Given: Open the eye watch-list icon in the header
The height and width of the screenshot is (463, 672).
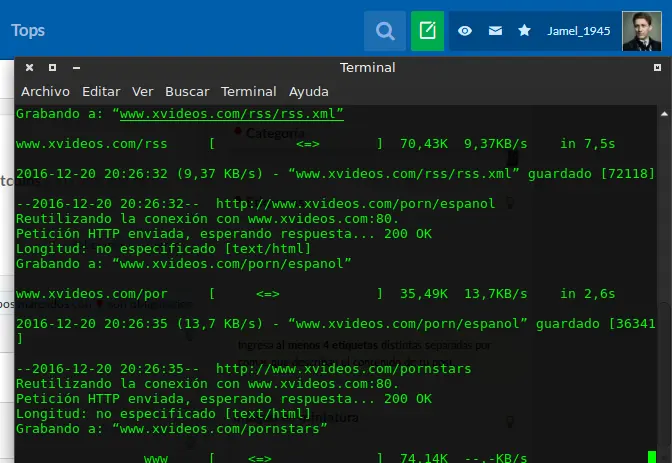Looking at the screenshot, I should point(465,31).
